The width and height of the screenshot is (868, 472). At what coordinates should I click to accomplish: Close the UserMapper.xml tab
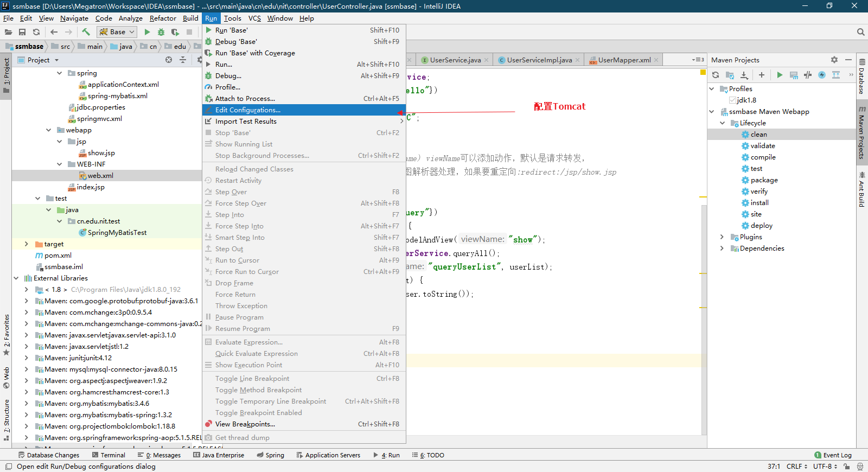pyautogui.click(x=656, y=60)
